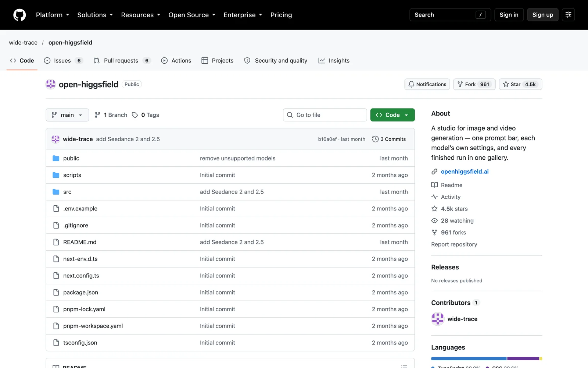Viewport: 588px width, 368px height.
Task: Star the repository with Star 4.5k button
Action: (x=520, y=84)
